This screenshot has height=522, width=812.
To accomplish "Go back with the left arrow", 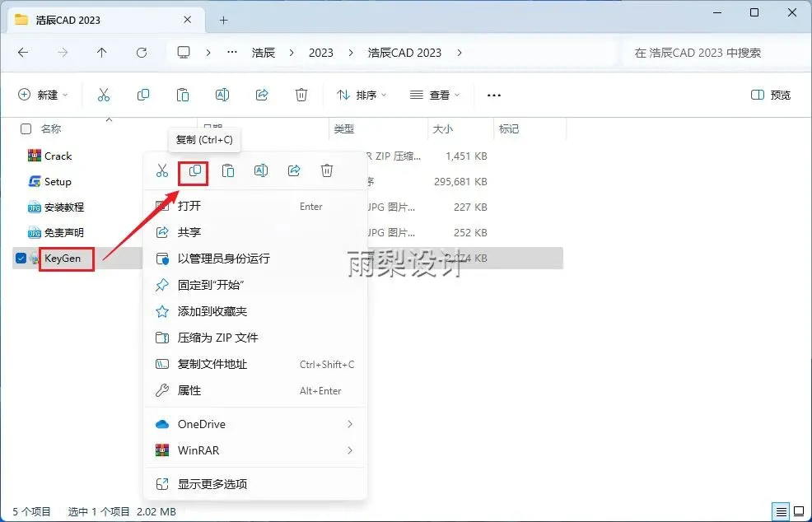I will click(23, 53).
